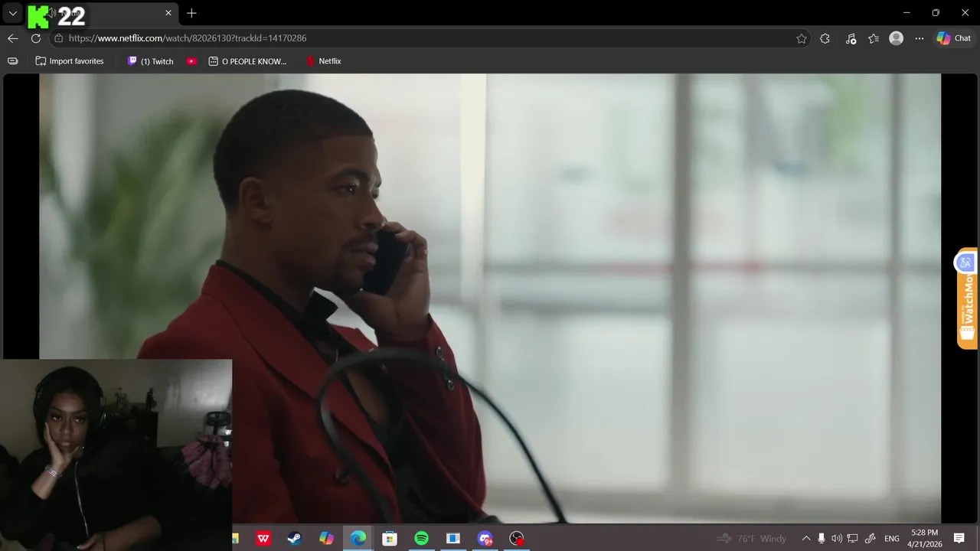Restore down the browser window

(936, 13)
